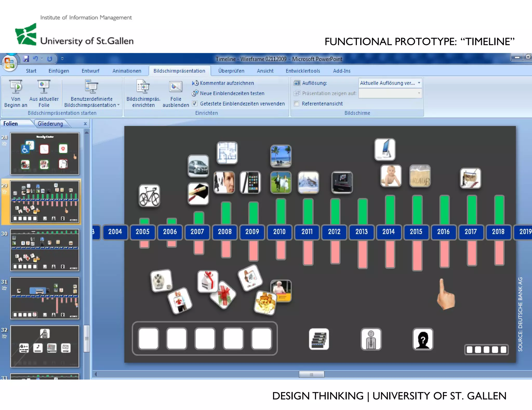
Task: Redo action in Quick Access Toolbar
Action: tap(50, 59)
